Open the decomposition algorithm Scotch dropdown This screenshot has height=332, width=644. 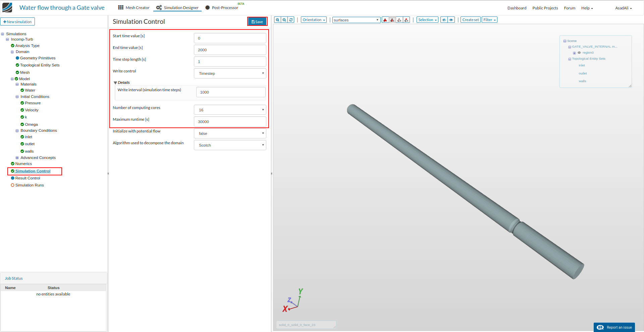click(230, 145)
